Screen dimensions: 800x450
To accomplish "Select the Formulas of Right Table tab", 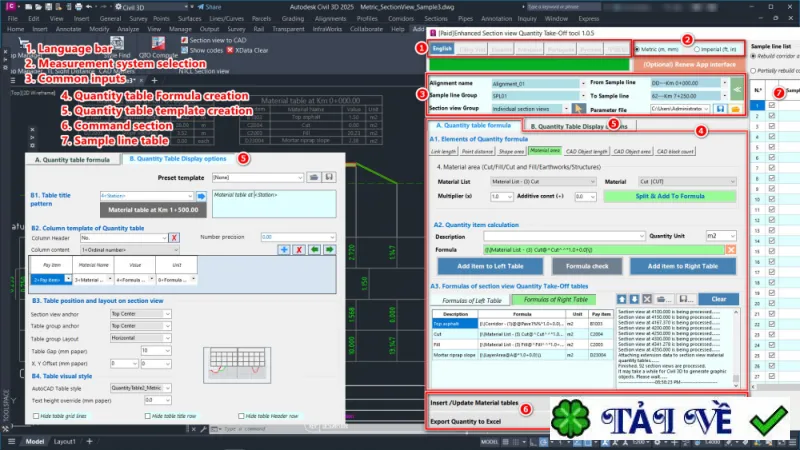I will point(555,299).
